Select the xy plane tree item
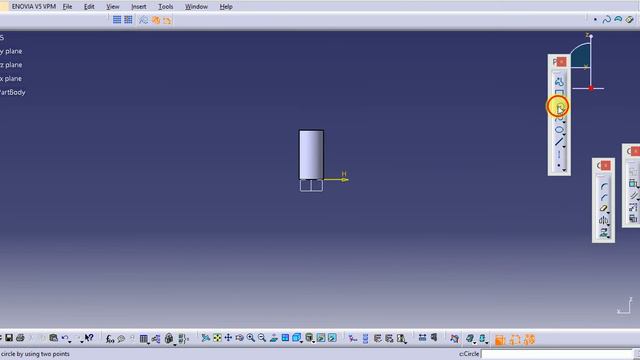The height and width of the screenshot is (360, 640). [11, 51]
